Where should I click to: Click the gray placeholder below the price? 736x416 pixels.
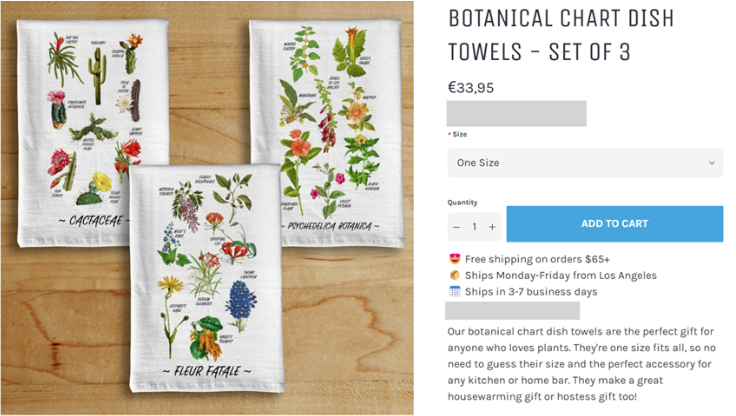pos(516,113)
